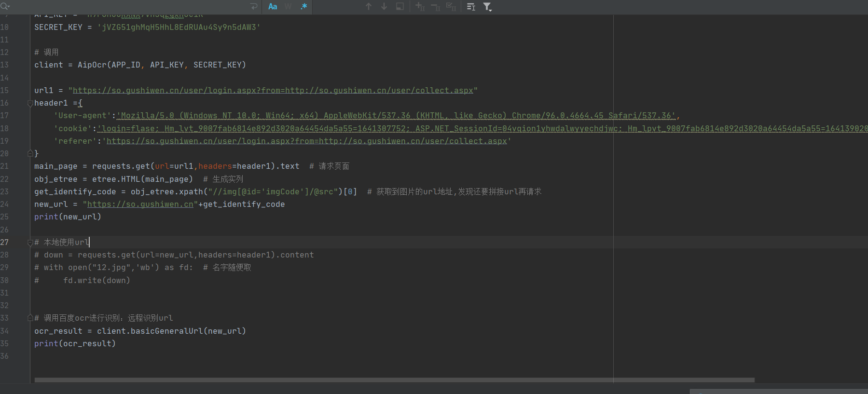The width and height of the screenshot is (868, 394).
Task: Click line number 34 in the gutter
Action: click(x=4, y=331)
